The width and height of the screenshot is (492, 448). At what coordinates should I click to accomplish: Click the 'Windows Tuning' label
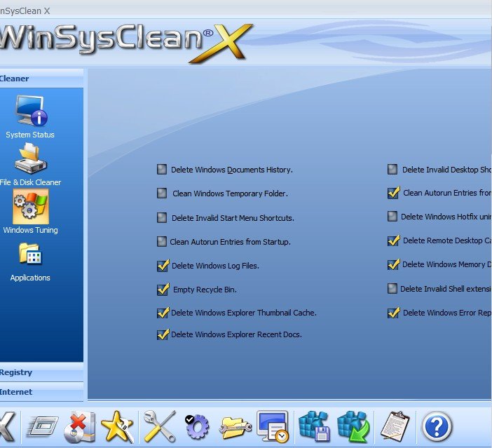point(30,230)
